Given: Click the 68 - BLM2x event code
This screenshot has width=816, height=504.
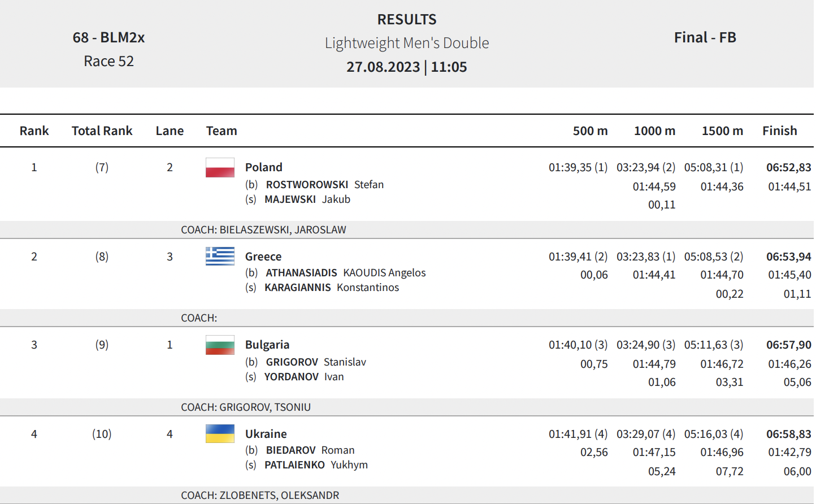Looking at the screenshot, I should pyautogui.click(x=108, y=37).
